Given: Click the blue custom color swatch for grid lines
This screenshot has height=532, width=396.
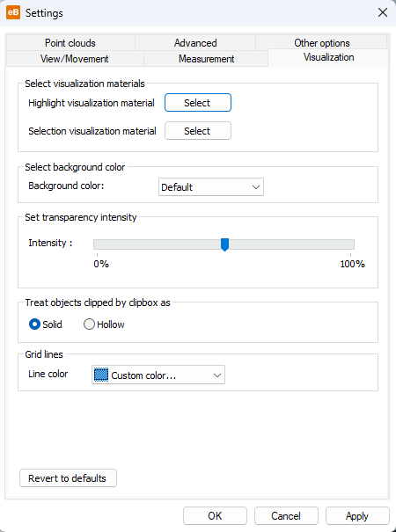Looking at the screenshot, I should [x=101, y=375].
